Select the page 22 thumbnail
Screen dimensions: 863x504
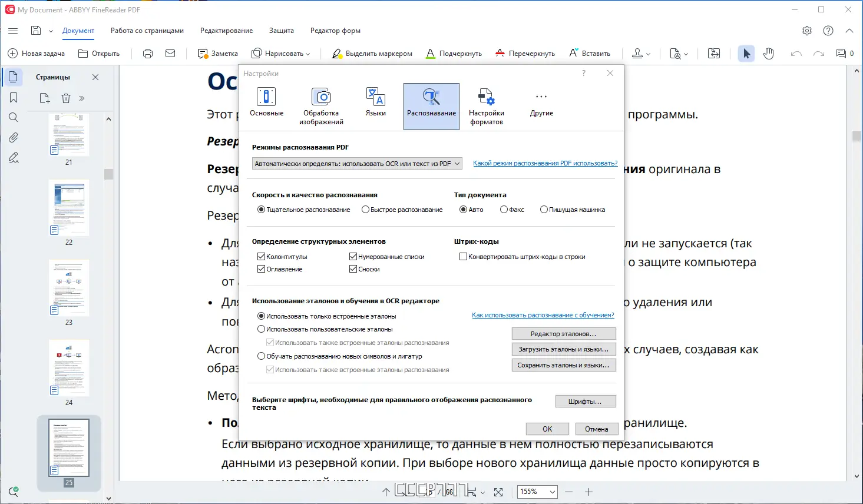tap(69, 208)
